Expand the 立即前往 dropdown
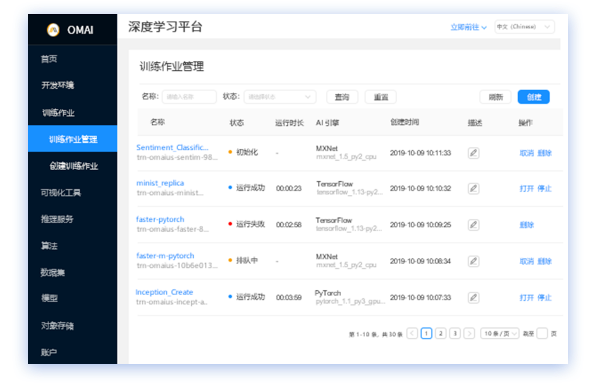 click(x=468, y=27)
